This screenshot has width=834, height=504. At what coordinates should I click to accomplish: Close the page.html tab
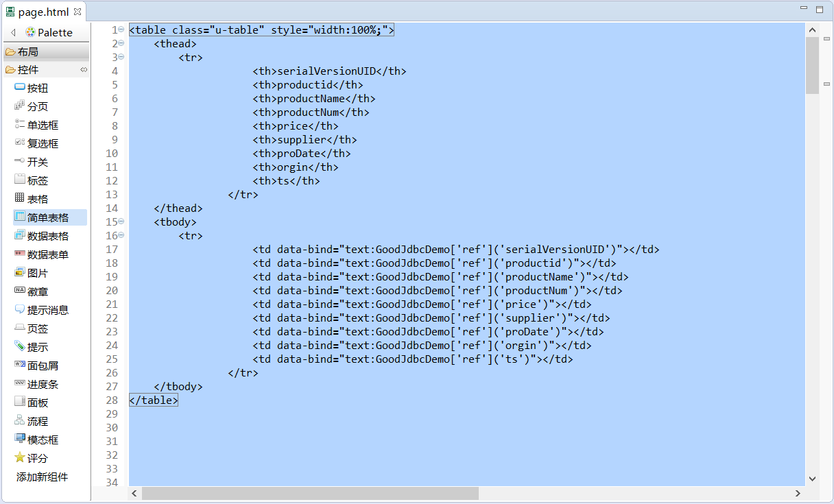click(x=78, y=12)
